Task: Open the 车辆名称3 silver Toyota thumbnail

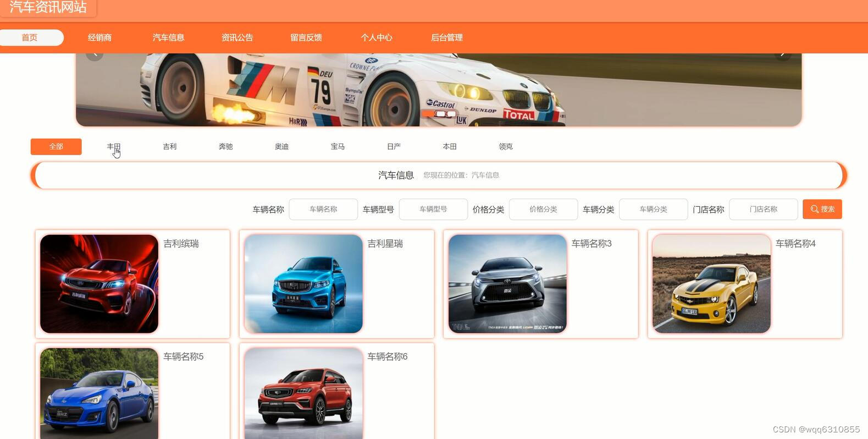Action: point(507,284)
